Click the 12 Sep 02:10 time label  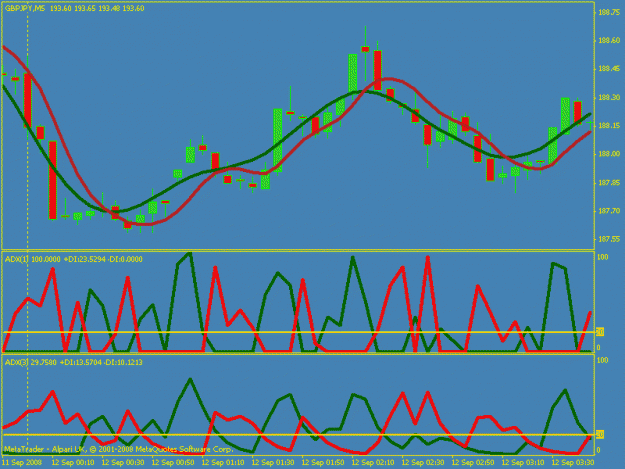coord(373,463)
